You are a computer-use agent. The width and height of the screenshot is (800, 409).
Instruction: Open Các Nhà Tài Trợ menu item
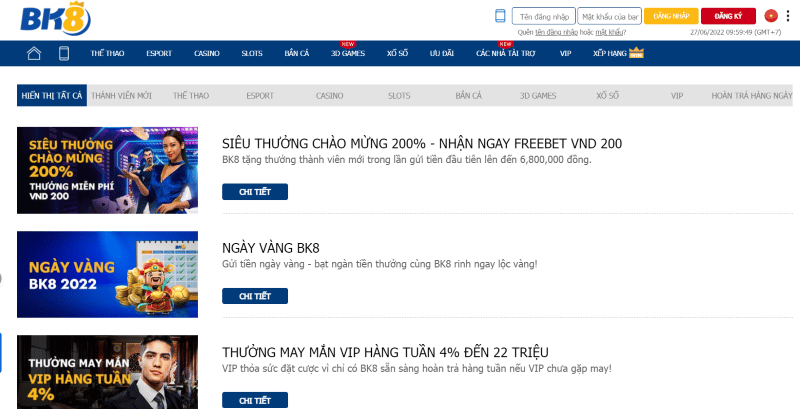[506, 53]
